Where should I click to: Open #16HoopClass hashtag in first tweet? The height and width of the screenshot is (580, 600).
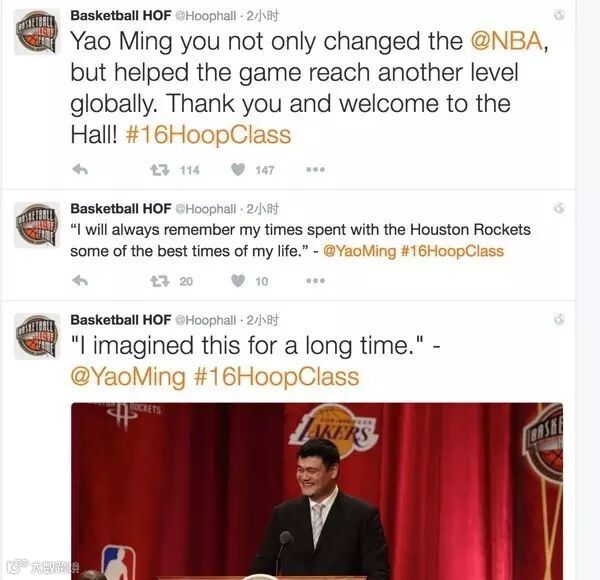pos(209,135)
